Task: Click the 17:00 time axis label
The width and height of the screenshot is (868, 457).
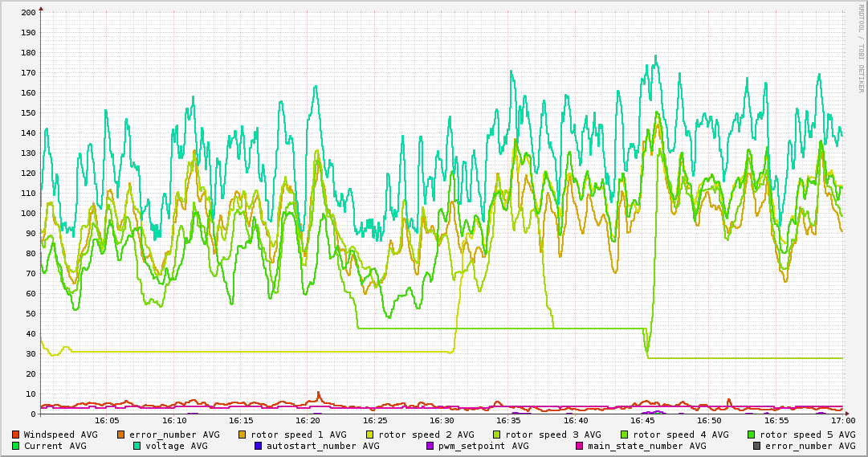Action: [844, 421]
